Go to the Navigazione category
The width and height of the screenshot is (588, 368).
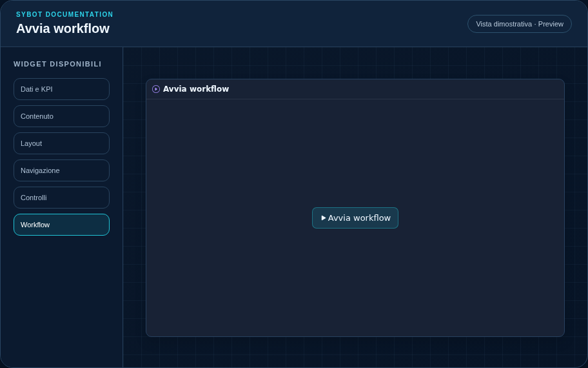(61, 170)
